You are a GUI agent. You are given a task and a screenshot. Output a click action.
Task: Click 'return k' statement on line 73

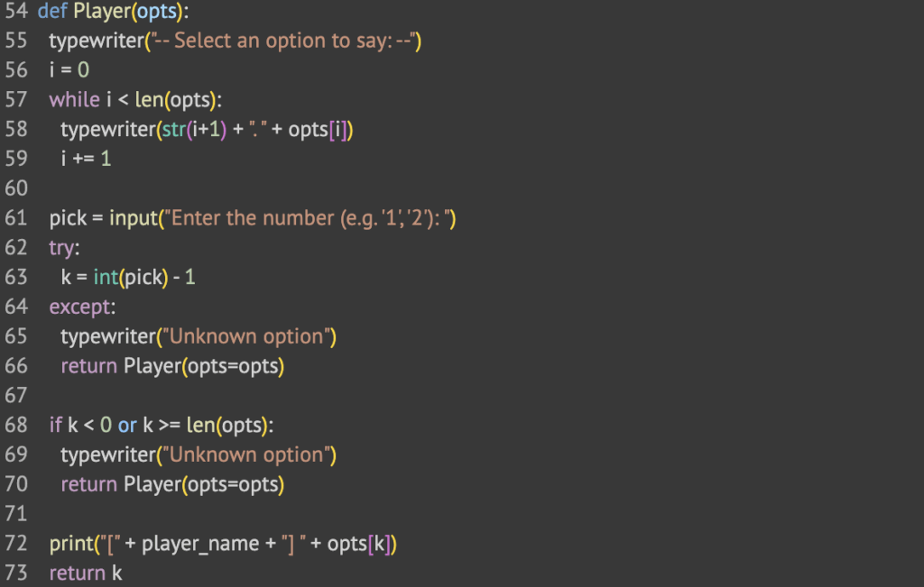(86, 573)
